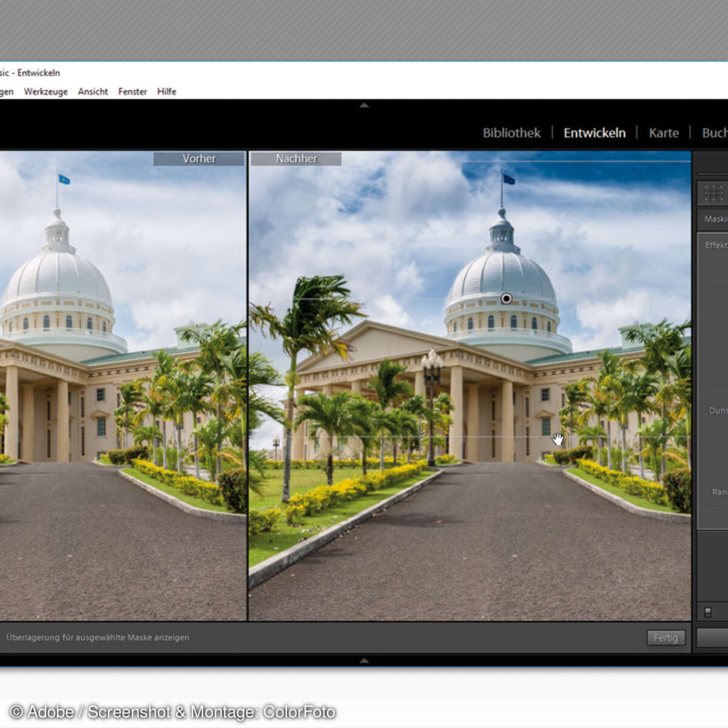Open the Masking tool grid icon
This screenshot has height=728, width=728.
(x=713, y=193)
